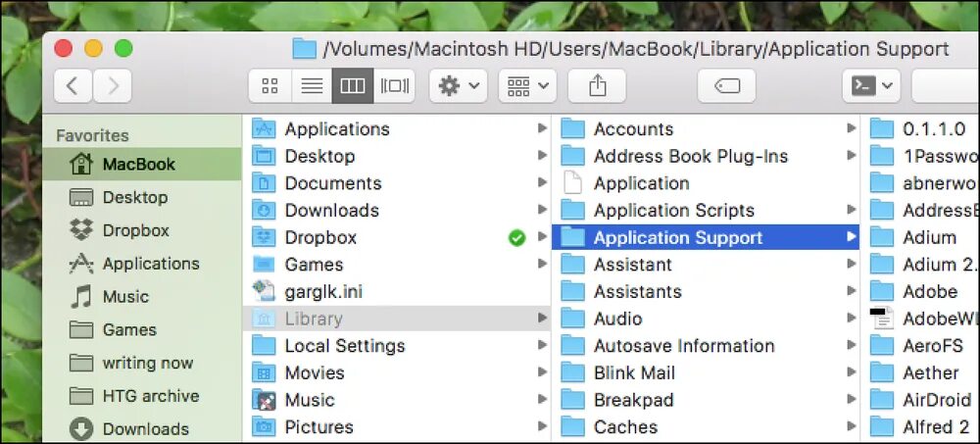The image size is (980, 444).
Task: Select the Application document file
Action: pyautogui.click(x=706, y=183)
